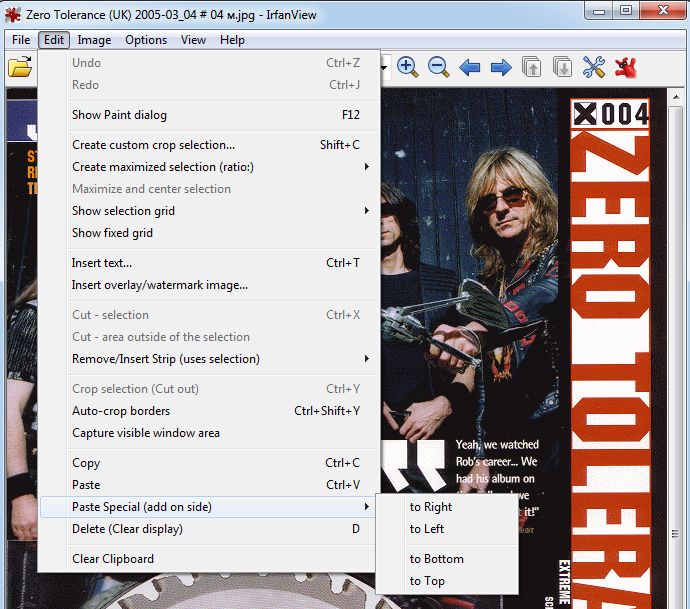Click the Zoom Out magnifier icon
The image size is (690, 609).
tap(438, 67)
